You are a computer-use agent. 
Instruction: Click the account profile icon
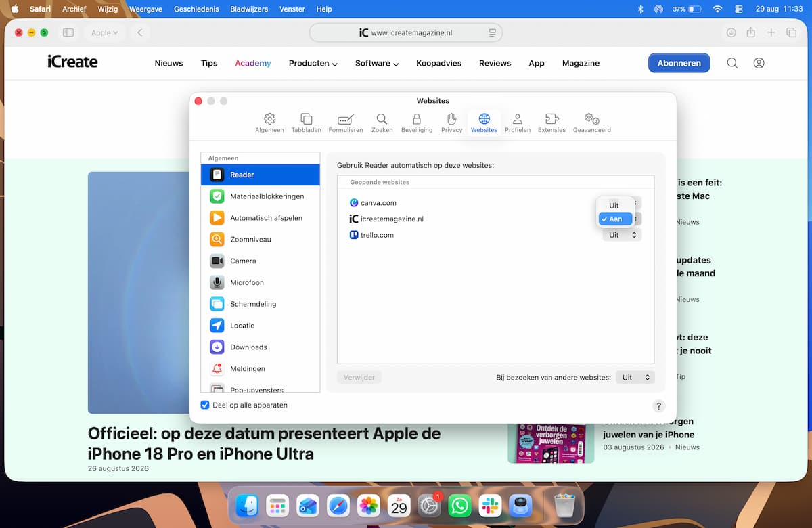click(x=759, y=63)
